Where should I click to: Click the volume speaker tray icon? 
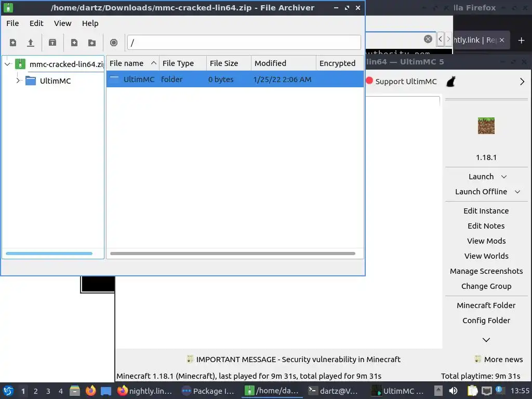click(453, 391)
